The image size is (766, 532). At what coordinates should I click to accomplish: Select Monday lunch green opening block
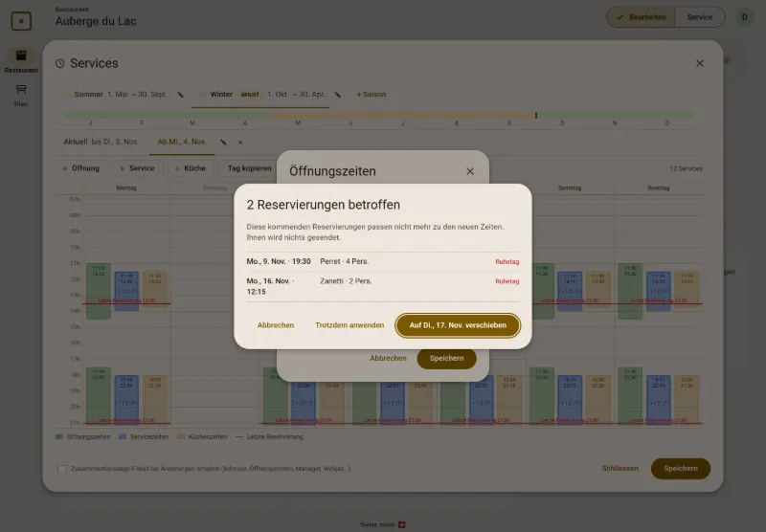pos(99,292)
